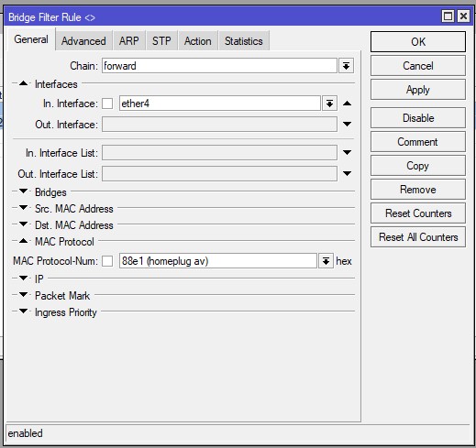Open the In. Interface dropdown arrow
Image resolution: width=476 pixels, height=448 pixels.
coord(329,104)
